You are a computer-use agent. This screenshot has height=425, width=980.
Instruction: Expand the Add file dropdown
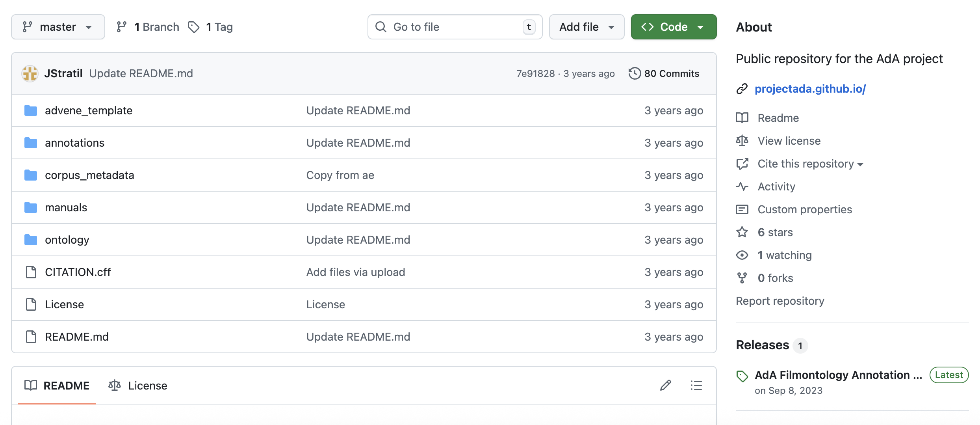[x=586, y=27]
